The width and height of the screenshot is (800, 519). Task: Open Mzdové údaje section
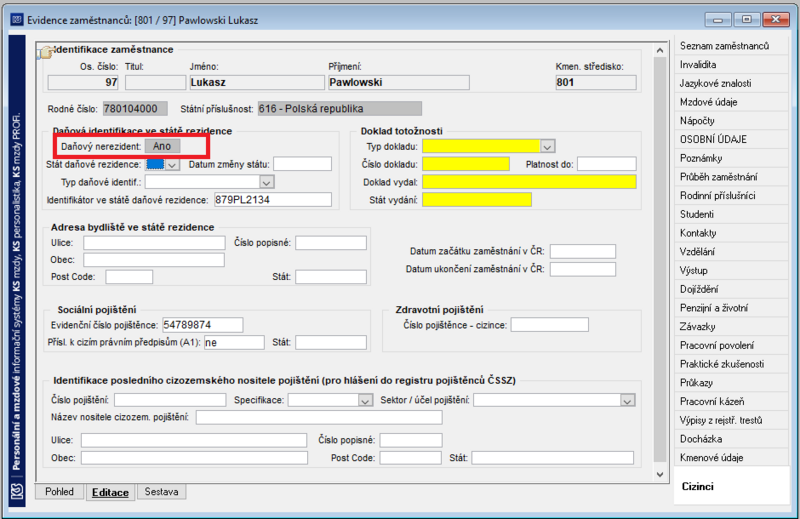tap(731, 102)
